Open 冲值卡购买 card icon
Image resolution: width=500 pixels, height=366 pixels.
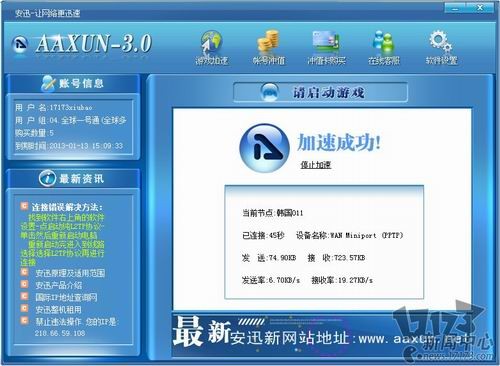point(326,41)
